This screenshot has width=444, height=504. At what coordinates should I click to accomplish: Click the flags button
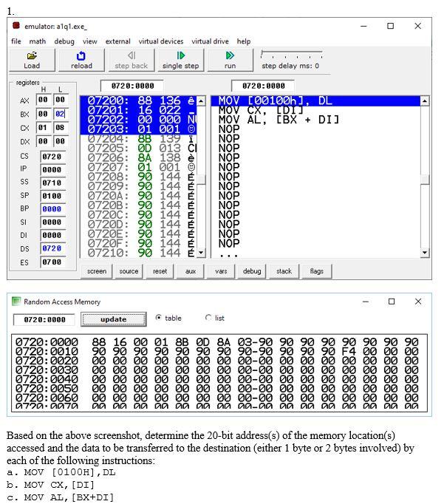316,271
